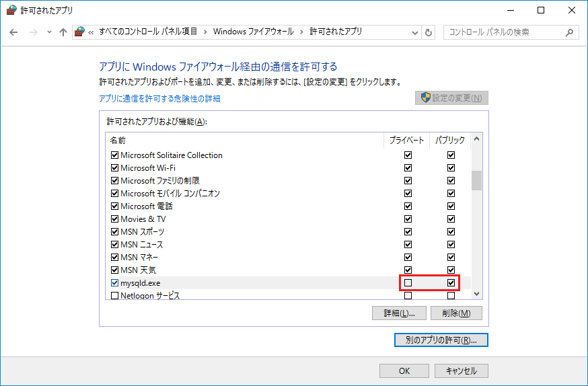588x386 pixels.
Task: Click the search magnifier icon
Action: click(569, 32)
